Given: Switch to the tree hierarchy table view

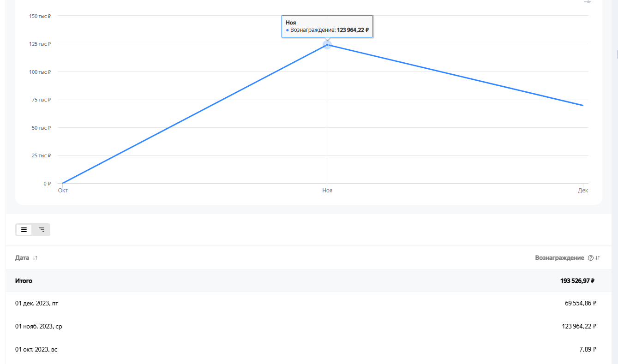Looking at the screenshot, I should click(42, 230).
